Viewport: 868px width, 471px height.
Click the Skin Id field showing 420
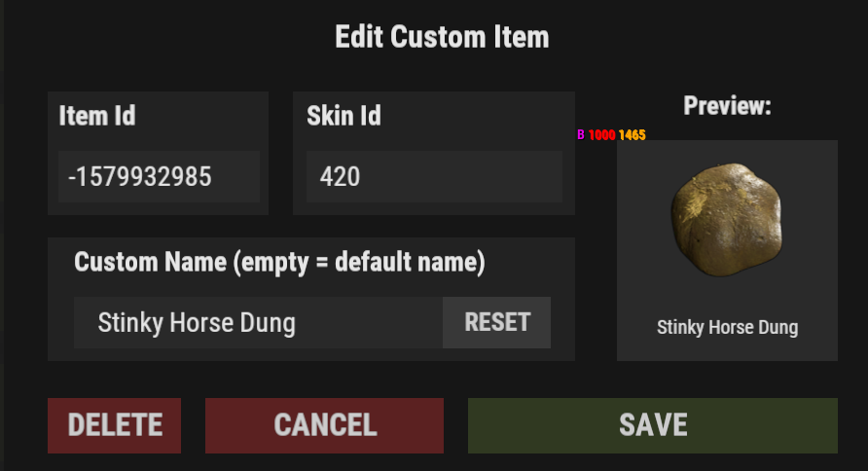click(433, 177)
